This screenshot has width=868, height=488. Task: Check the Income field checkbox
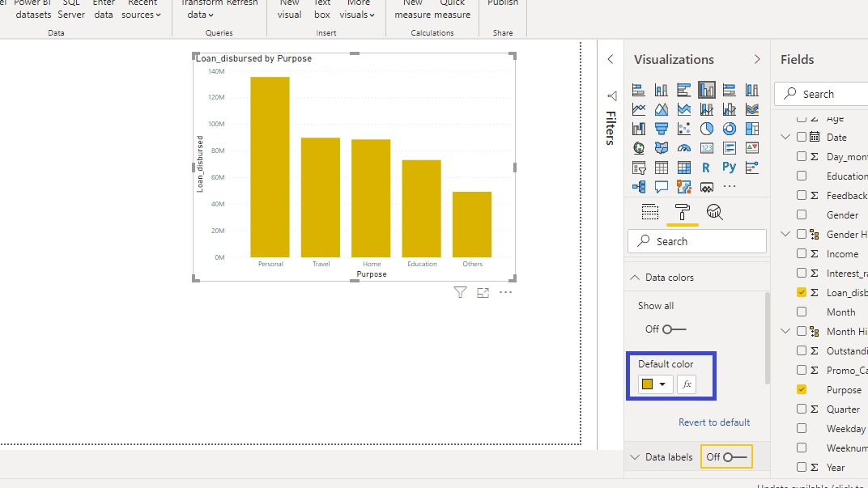click(x=802, y=254)
